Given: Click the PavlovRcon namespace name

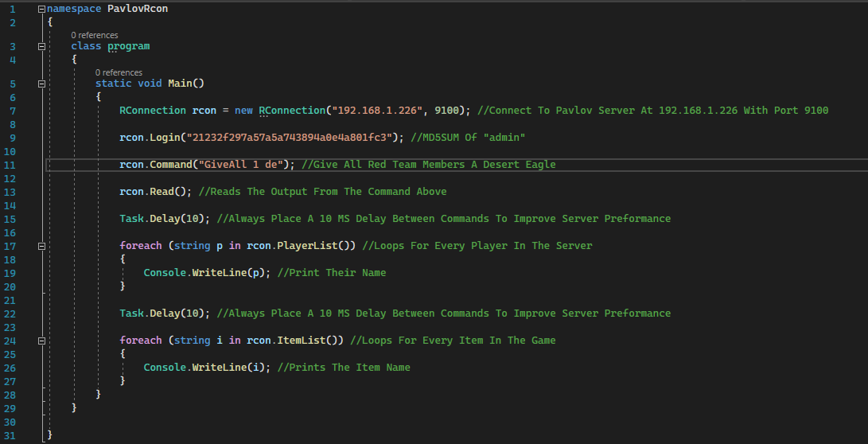Looking at the screenshot, I should [138, 9].
